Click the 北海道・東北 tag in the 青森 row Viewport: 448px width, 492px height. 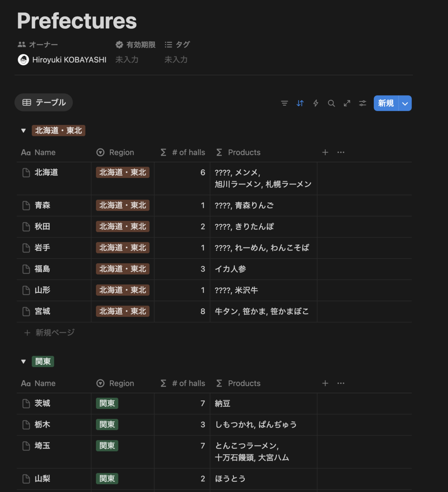123,205
